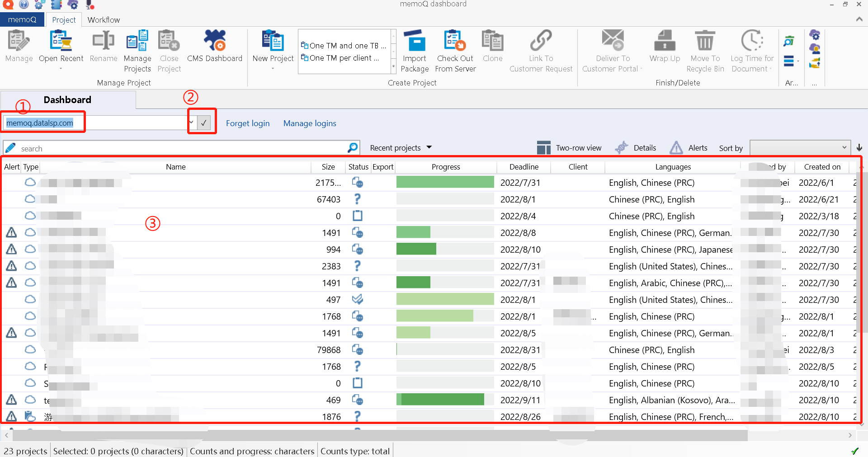Open the Recent projects filter dropdown
This screenshot has height=457, width=868.
401,148
